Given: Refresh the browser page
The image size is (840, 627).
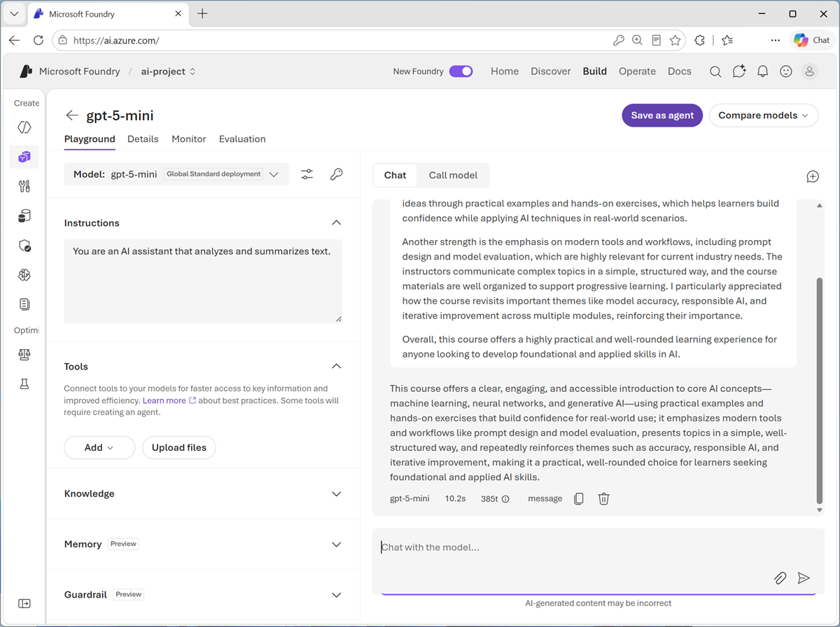Looking at the screenshot, I should tap(38, 41).
